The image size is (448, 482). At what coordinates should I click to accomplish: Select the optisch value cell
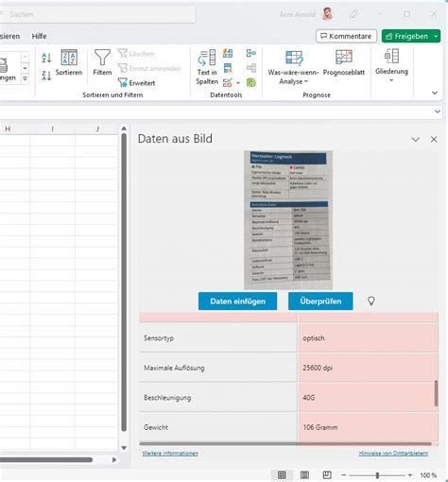[368, 338]
